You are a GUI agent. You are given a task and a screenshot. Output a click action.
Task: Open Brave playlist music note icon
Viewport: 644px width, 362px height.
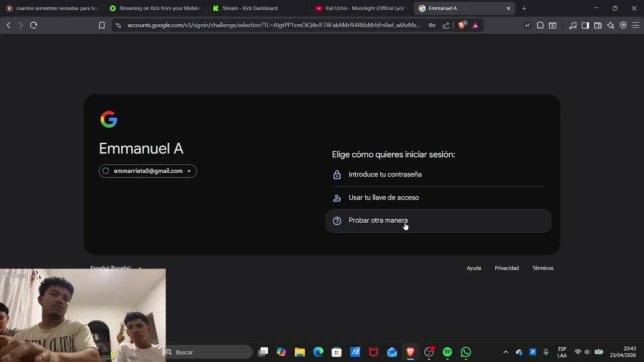(573, 25)
